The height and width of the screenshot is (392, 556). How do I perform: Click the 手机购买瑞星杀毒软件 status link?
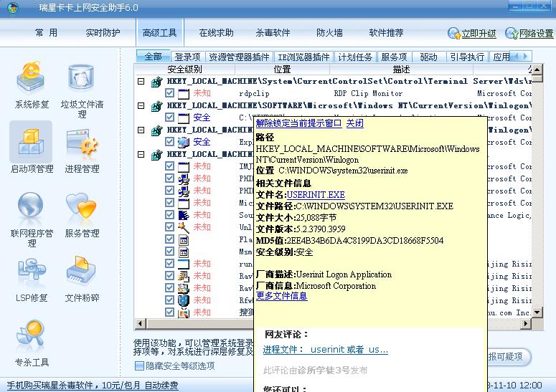click(x=93, y=386)
